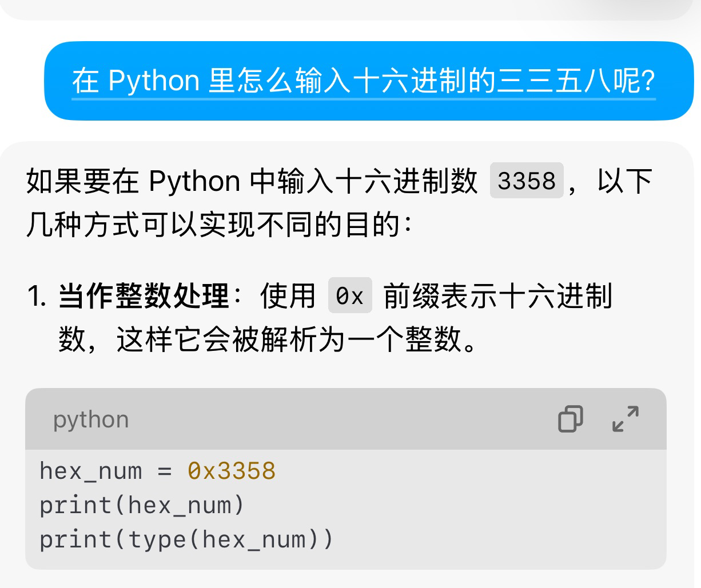The width and height of the screenshot is (701, 588).
Task: Click the bold heading '当作整数处理'
Action: (144, 296)
